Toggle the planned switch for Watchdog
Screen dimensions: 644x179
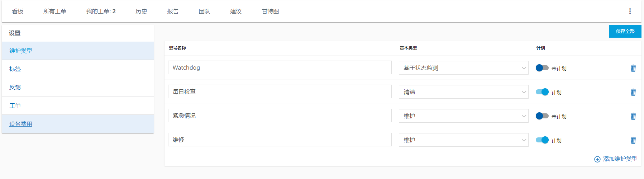542,68
